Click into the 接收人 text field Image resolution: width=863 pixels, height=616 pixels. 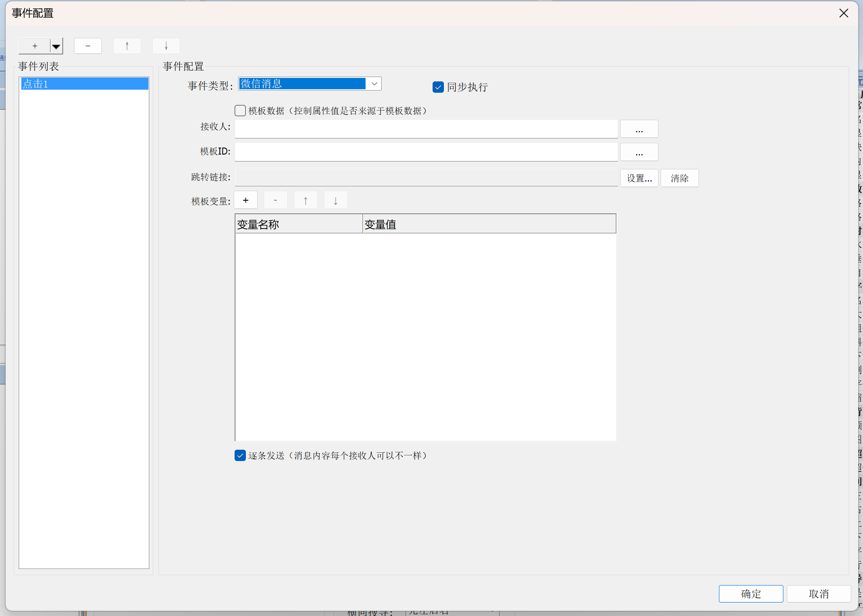point(426,129)
